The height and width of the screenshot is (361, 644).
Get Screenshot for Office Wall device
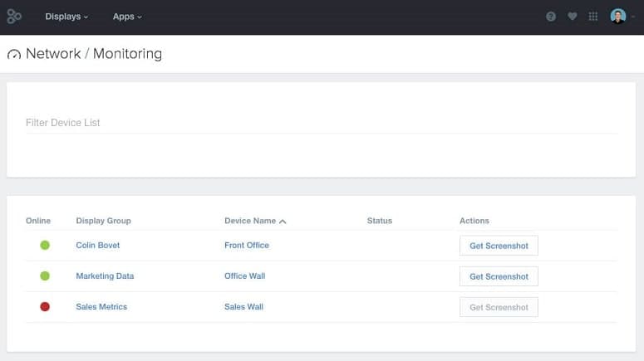tap(499, 276)
